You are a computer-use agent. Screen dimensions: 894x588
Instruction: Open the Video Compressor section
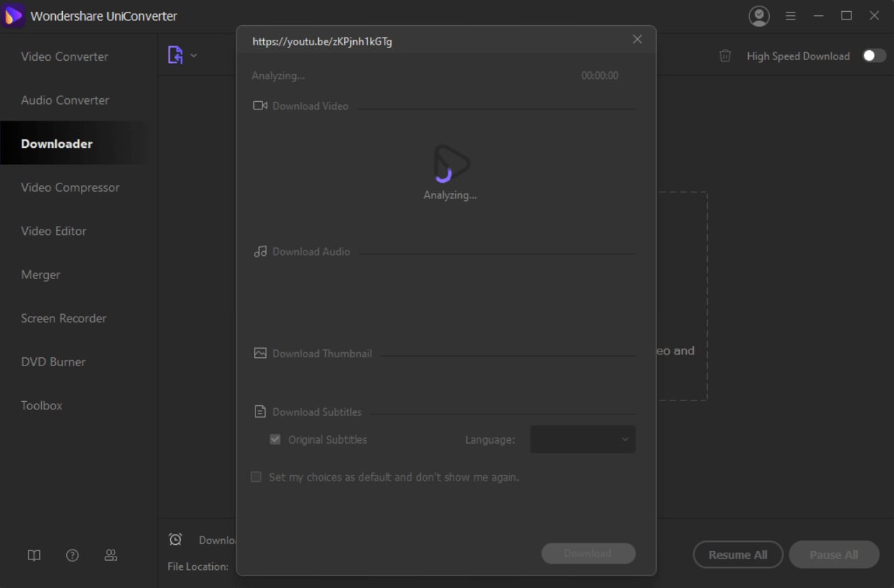(x=70, y=188)
